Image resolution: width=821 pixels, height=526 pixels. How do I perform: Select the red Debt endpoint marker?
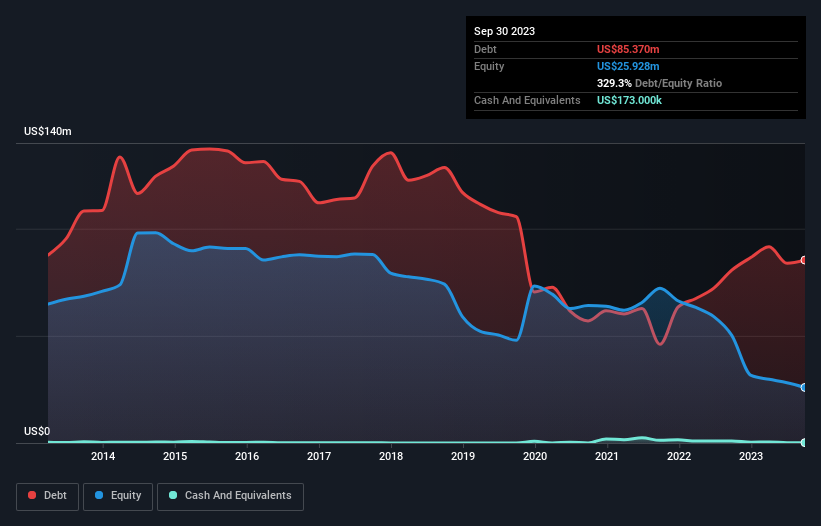(805, 260)
